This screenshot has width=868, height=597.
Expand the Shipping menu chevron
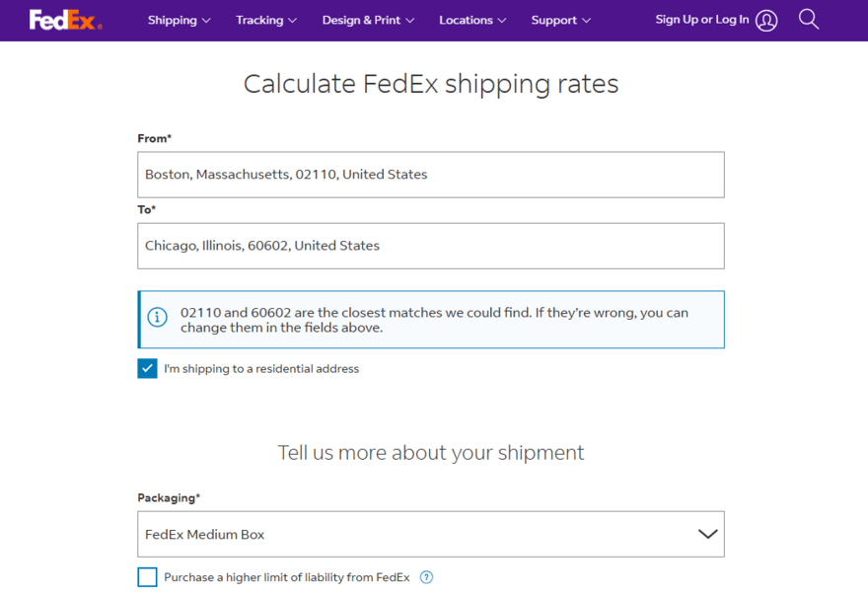(205, 20)
